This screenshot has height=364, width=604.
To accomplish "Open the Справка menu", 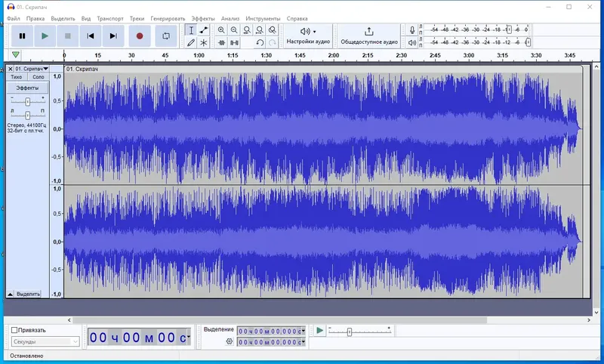I will click(x=297, y=18).
